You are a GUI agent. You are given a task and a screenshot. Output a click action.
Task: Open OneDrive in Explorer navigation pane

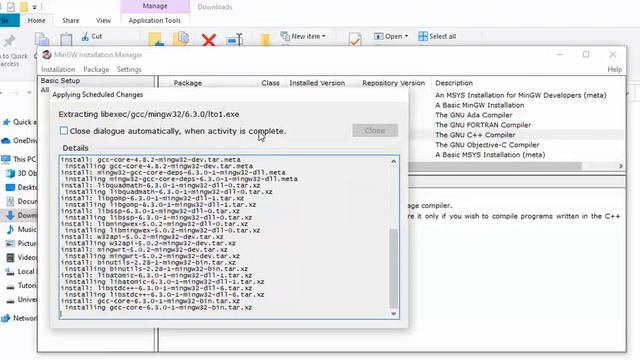[x=20, y=140]
